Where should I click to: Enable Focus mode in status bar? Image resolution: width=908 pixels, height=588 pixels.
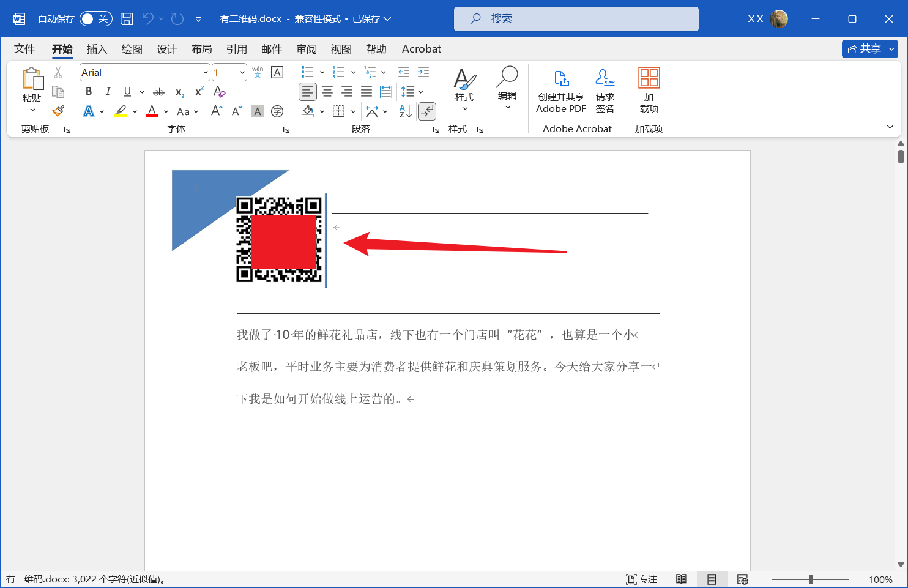[x=641, y=579]
